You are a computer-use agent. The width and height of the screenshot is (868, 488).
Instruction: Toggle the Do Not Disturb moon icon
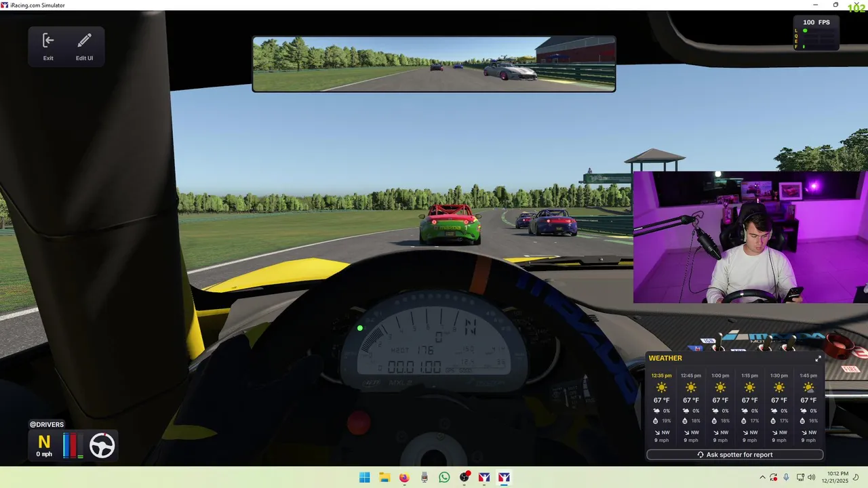(856, 477)
